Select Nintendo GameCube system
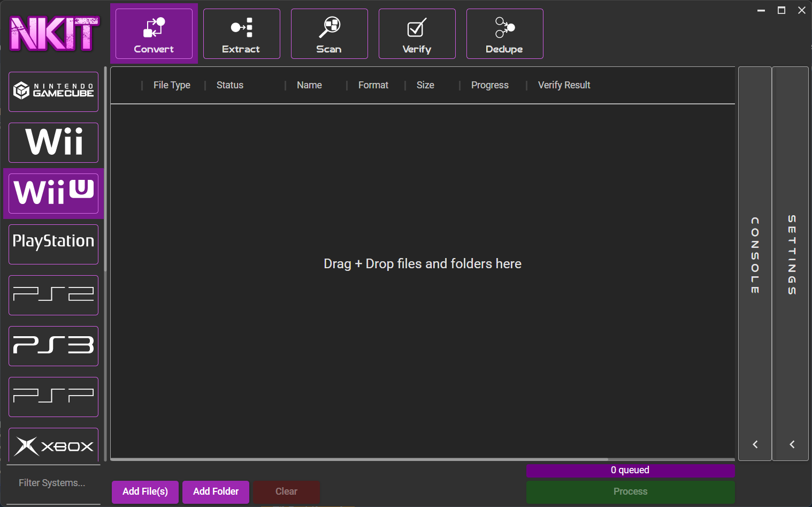 [53, 92]
